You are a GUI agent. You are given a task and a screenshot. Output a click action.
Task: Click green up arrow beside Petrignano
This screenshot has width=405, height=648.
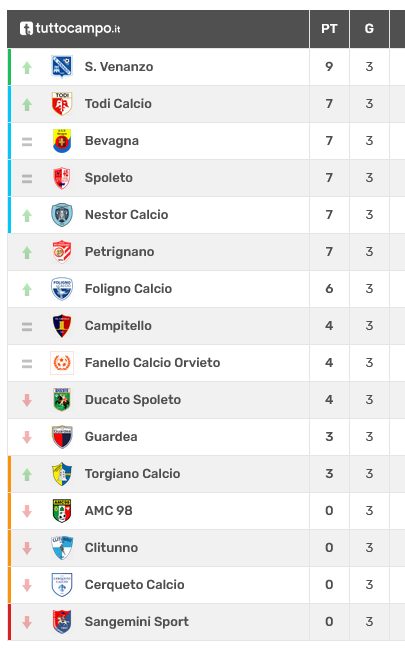point(27,252)
